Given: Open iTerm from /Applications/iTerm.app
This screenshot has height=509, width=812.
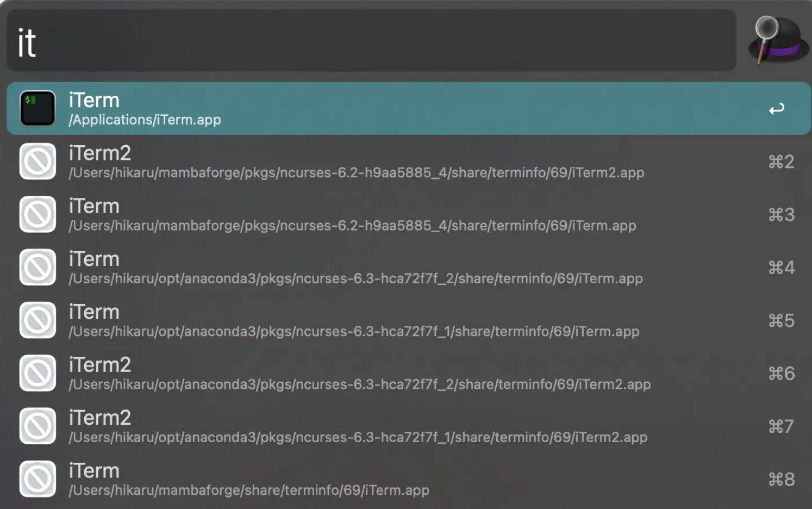Looking at the screenshot, I should tap(408, 108).
